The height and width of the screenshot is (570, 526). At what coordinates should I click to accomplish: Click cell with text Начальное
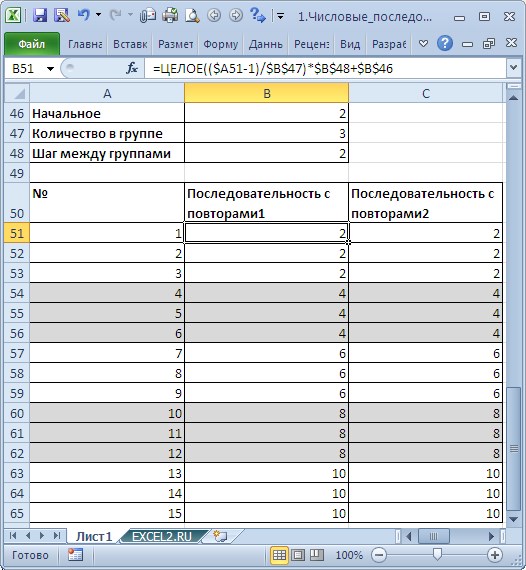[107, 113]
